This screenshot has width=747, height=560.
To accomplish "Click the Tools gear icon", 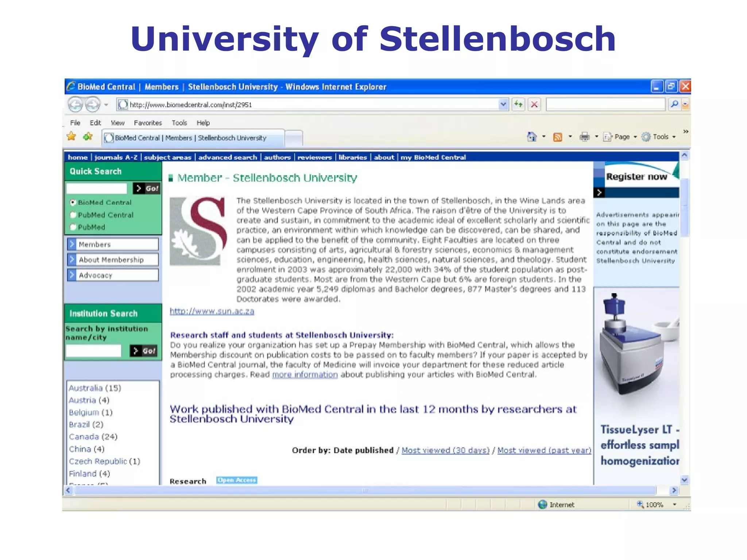I will tap(646, 137).
